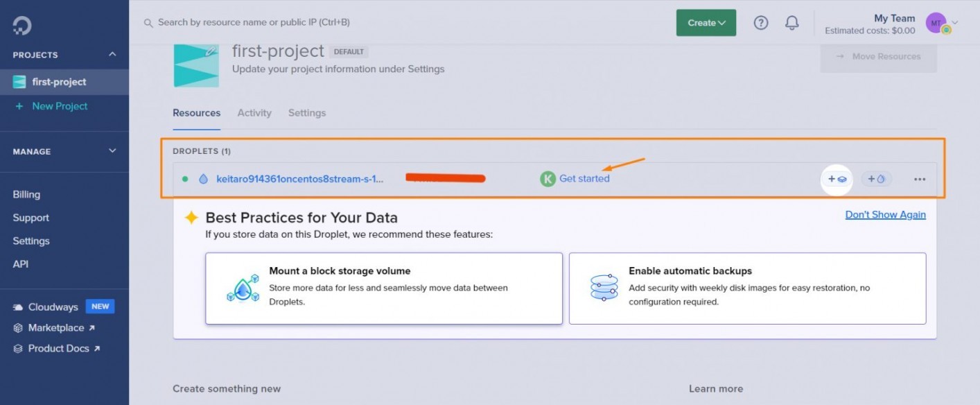Open the help question mark icon
This screenshot has height=405, width=980.
click(761, 23)
